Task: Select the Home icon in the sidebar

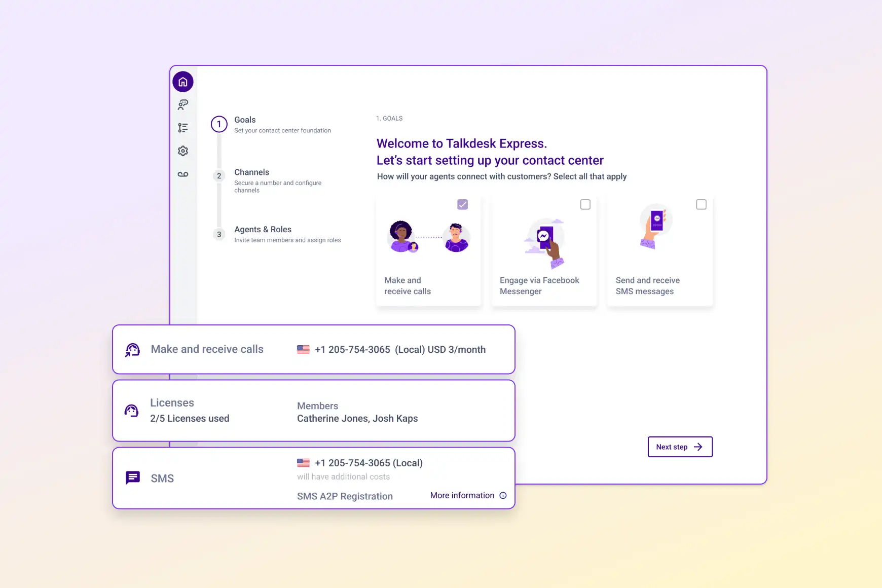Action: (183, 82)
